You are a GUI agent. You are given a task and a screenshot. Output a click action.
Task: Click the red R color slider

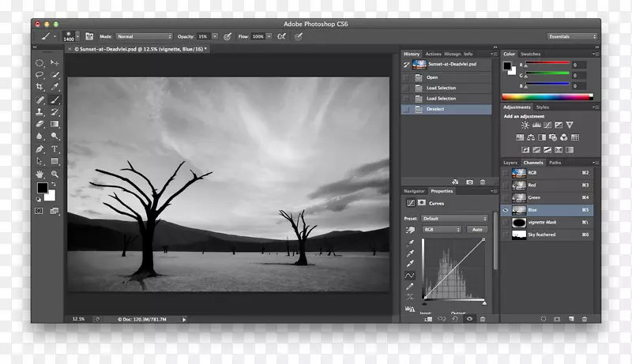point(547,63)
